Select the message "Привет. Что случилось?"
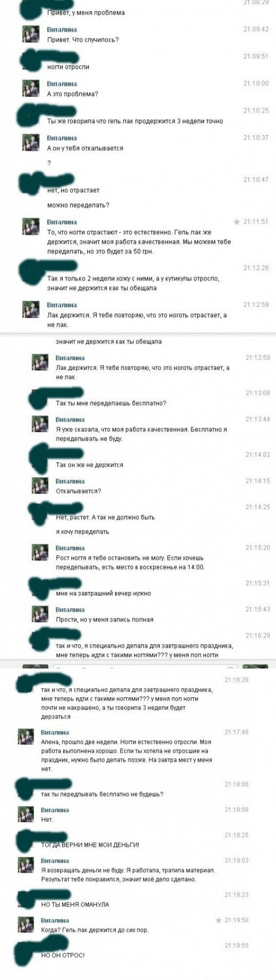Image resolution: width=276 pixels, height=980 pixels. pyautogui.click(x=83, y=40)
